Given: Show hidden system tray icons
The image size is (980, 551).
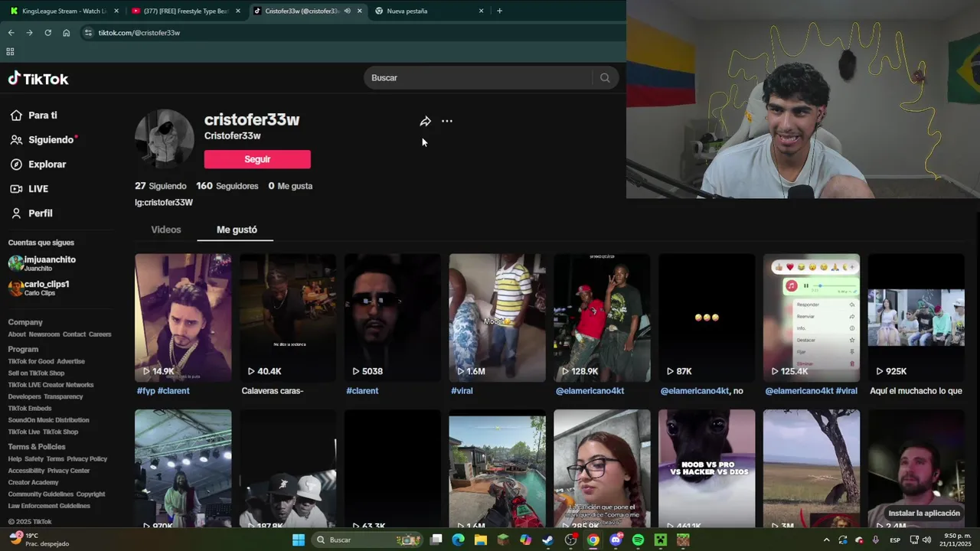Looking at the screenshot, I should tap(826, 540).
